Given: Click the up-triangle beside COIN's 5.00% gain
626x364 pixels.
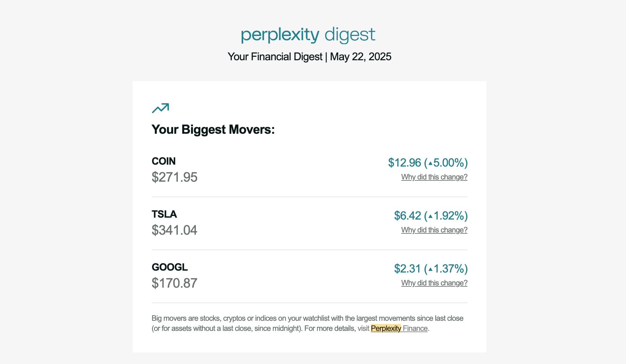Looking at the screenshot, I should (x=430, y=163).
